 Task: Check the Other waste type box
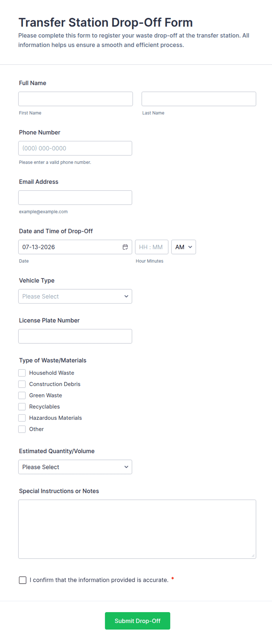[22, 429]
